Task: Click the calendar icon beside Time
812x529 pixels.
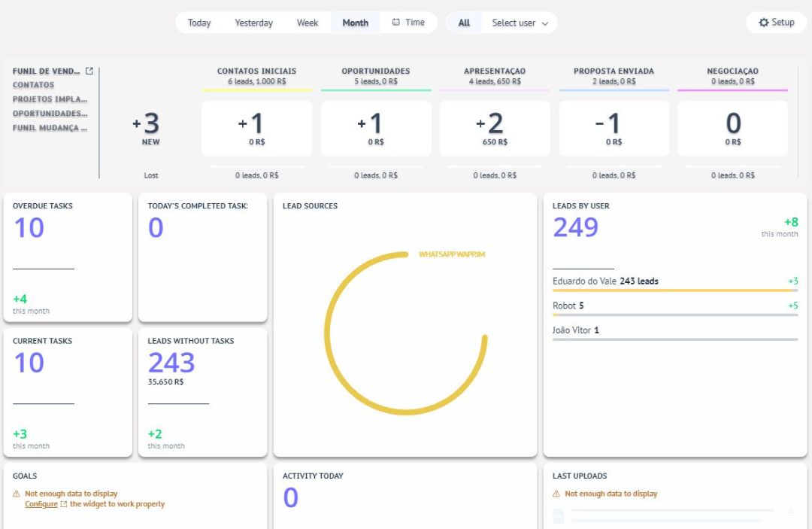Action: pos(396,23)
